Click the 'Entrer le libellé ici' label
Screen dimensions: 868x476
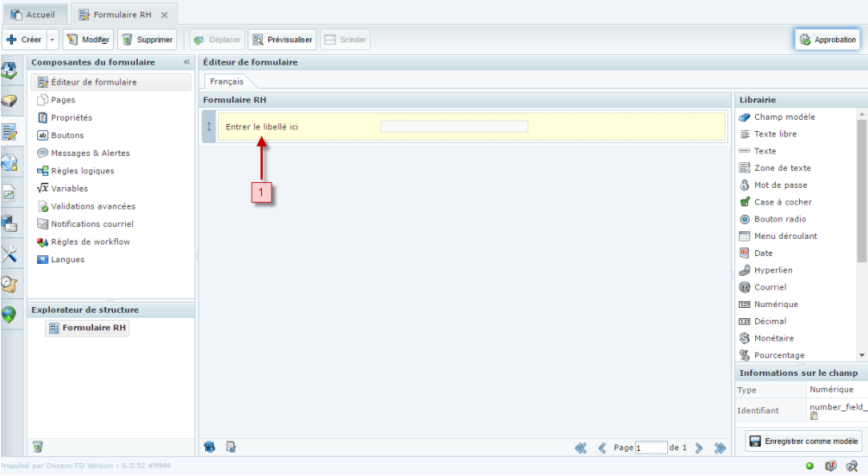262,127
